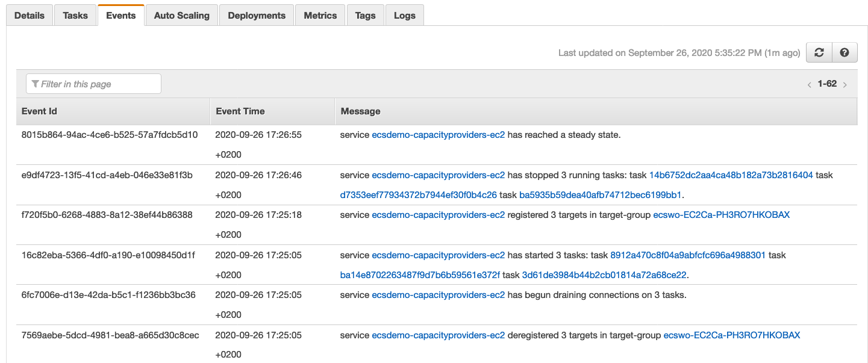Open the Tags tab
Screen dimensions: 868x363
(365, 16)
